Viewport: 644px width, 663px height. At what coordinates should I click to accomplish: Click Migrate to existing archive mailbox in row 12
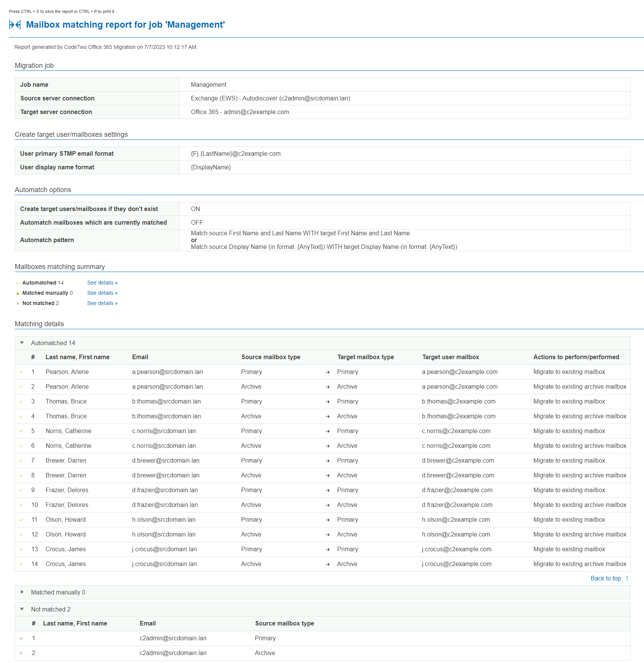(x=580, y=535)
